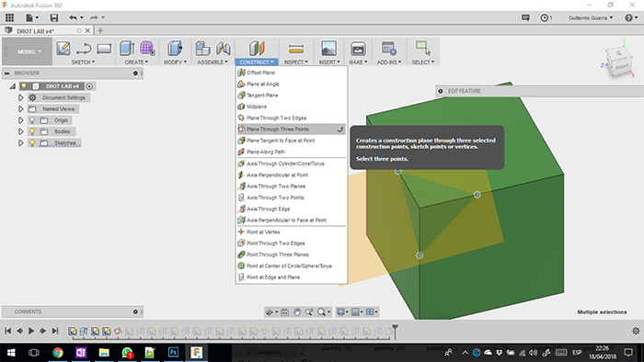Open the Help question mark menu
This screenshot has height=362, width=644.
click(628, 17)
